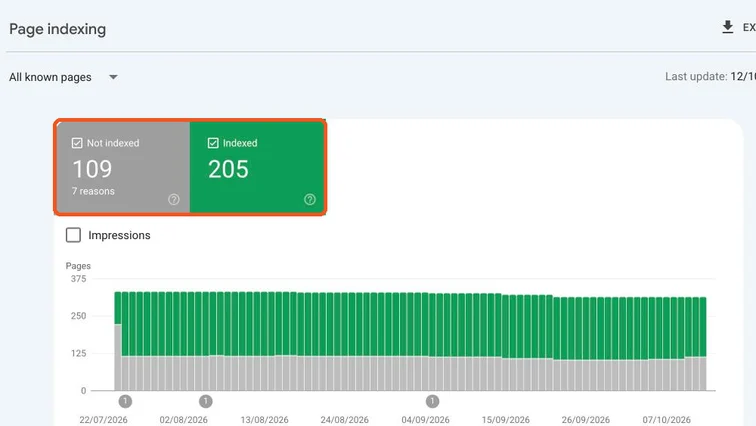Click the 24/08/2026 axis date label

pos(345,420)
